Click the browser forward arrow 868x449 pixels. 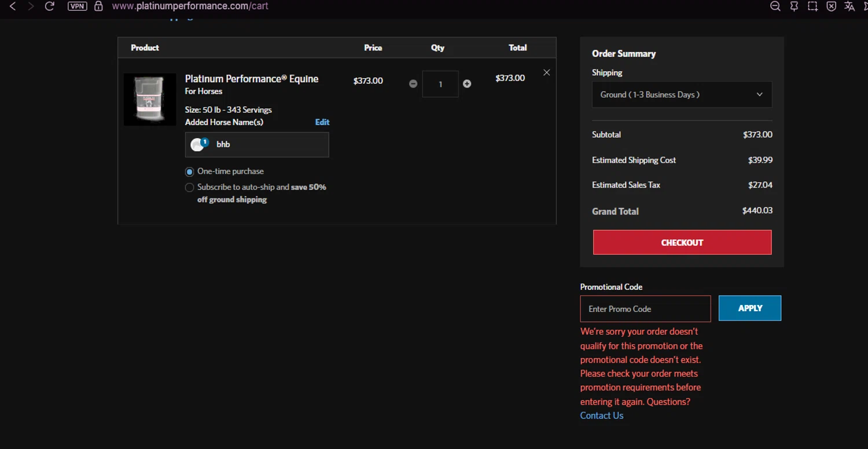point(31,6)
